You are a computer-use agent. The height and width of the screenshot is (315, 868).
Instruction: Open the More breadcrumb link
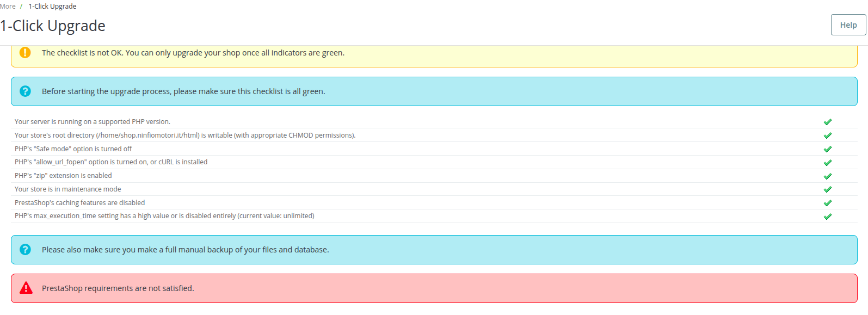coord(8,7)
